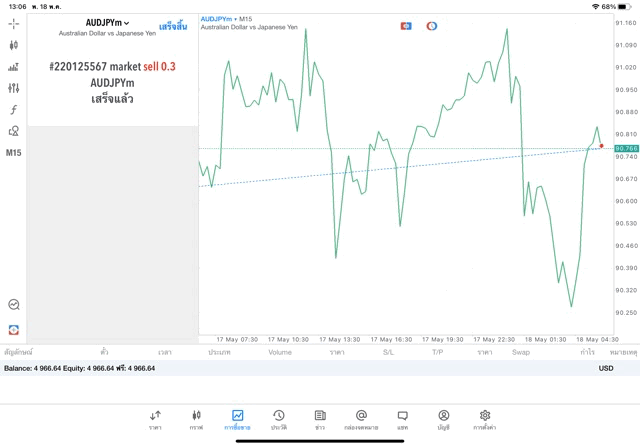Sort positions by Volume column header
The image size is (640, 447).
[280, 352]
